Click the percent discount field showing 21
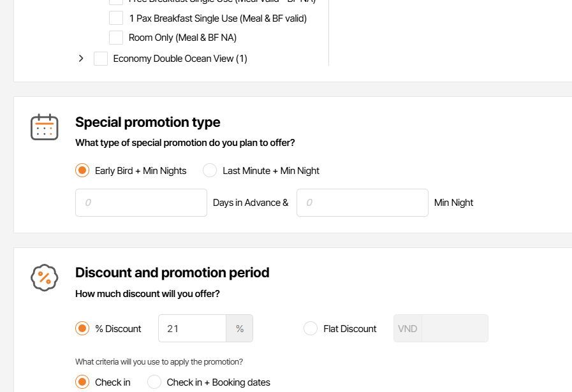The image size is (572, 392). (192, 329)
